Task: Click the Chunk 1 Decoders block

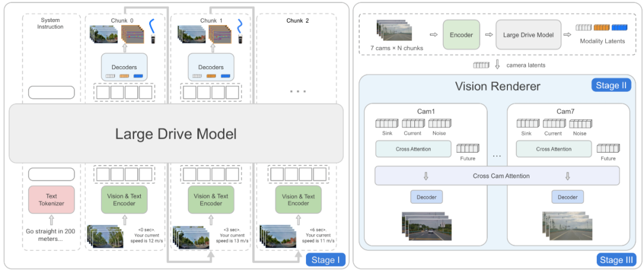Action: click(x=210, y=67)
